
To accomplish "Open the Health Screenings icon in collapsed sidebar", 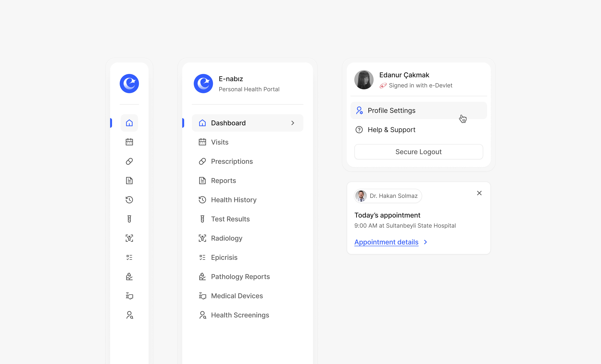I will point(129,315).
